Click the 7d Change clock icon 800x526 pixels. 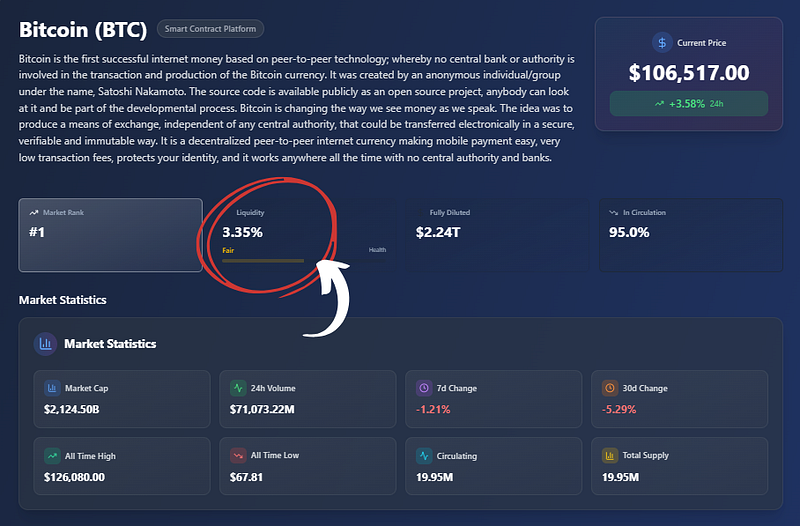(x=424, y=388)
